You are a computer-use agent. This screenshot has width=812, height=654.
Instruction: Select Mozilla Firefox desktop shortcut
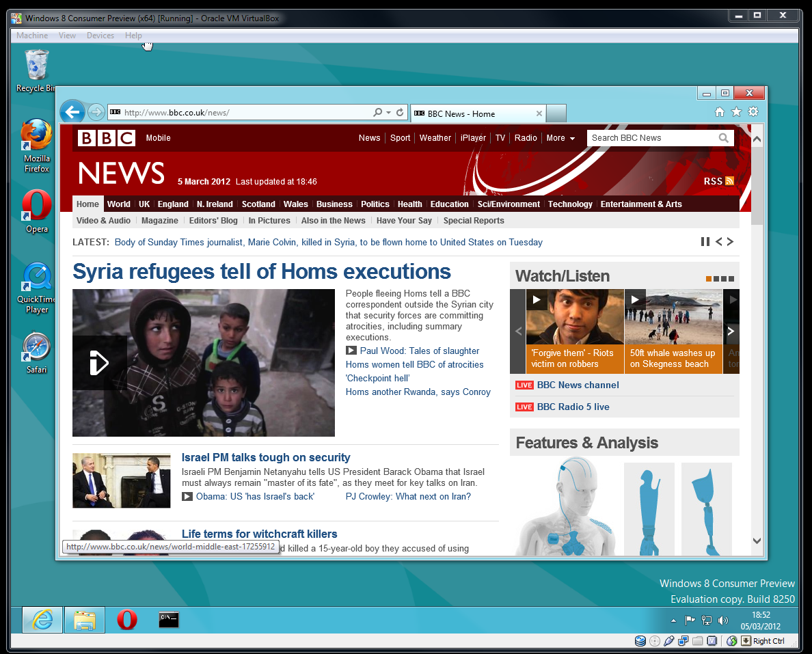pyautogui.click(x=36, y=146)
